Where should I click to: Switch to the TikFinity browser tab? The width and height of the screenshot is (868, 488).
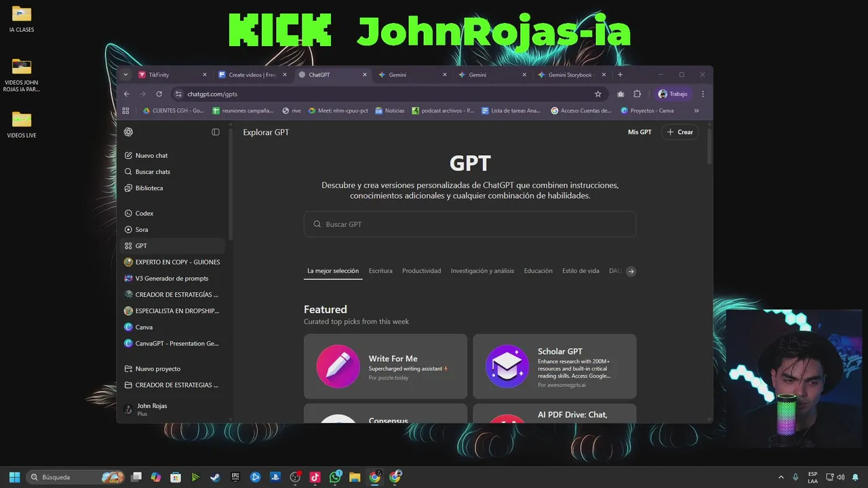[172, 75]
